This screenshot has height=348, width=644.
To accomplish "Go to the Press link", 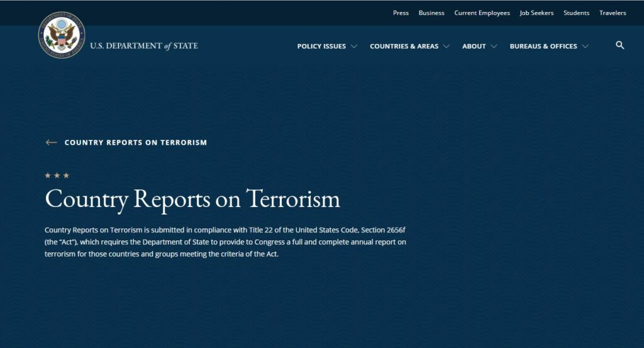I will (x=401, y=13).
